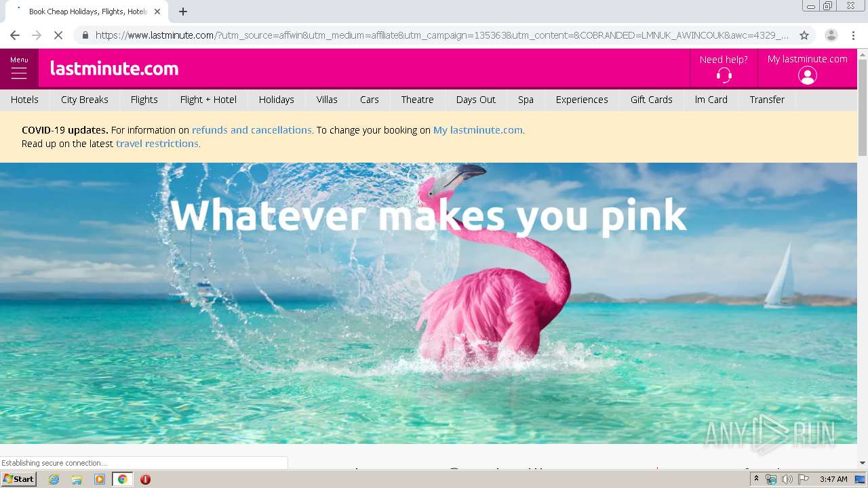Open Flight + Hotel navigation item

[208, 100]
